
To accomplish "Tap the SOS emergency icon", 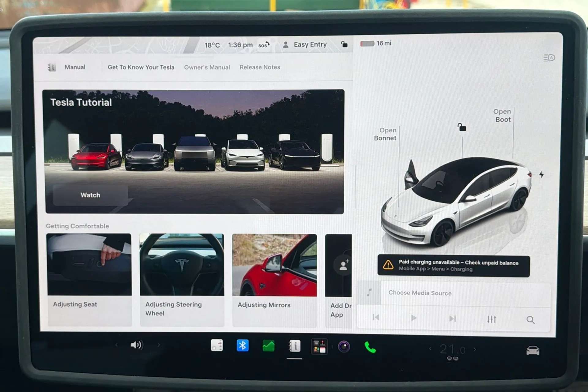I will pyautogui.click(x=264, y=45).
